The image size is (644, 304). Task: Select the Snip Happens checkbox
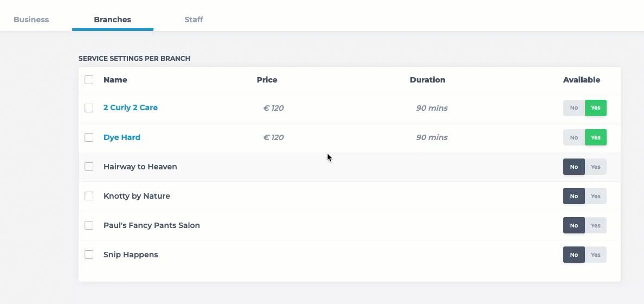[89, 255]
